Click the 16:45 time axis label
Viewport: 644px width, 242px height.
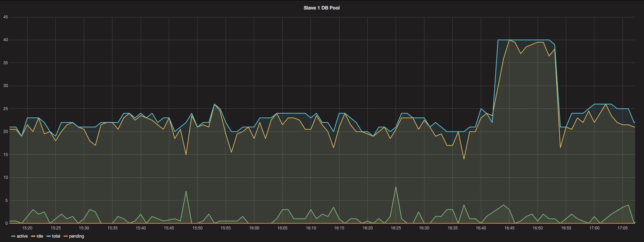(x=509, y=228)
